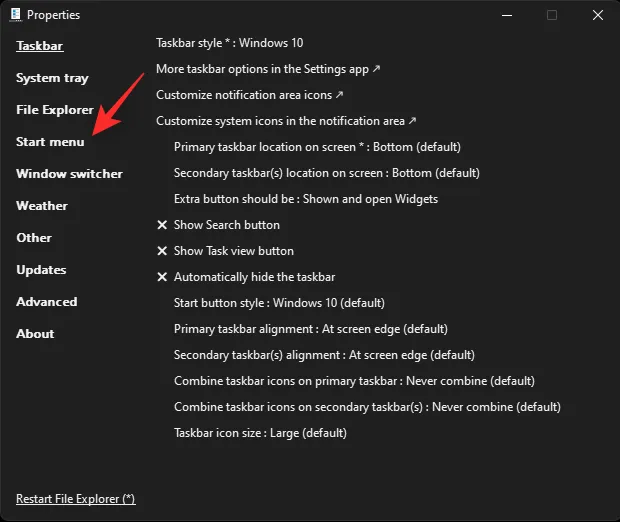Open the About section
This screenshot has width=620, height=522.
35,334
